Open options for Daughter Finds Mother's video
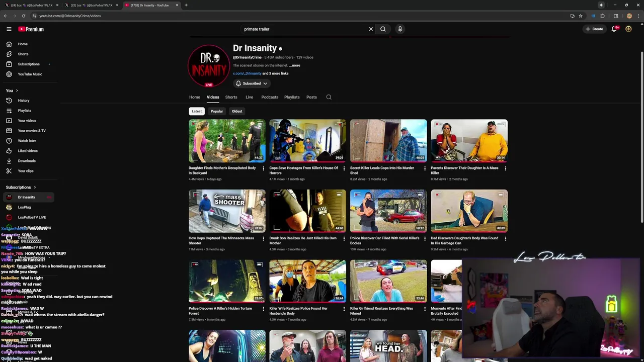Viewport: 644px width, 362px height. [263, 168]
